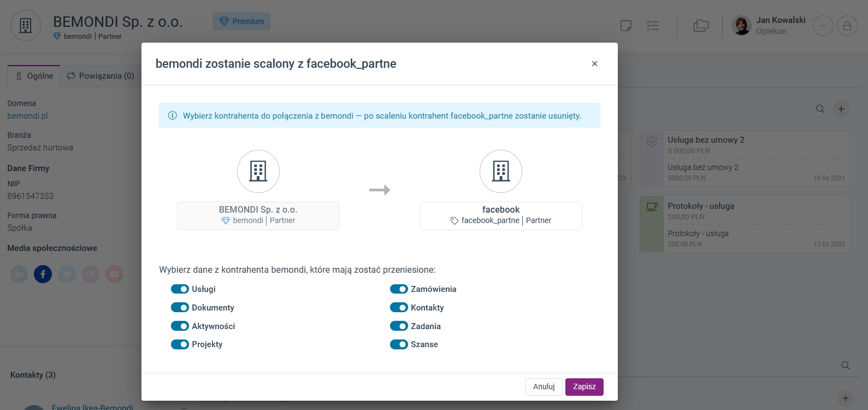Click the gear icon on Usługa card
868x410 pixels.
click(x=652, y=141)
